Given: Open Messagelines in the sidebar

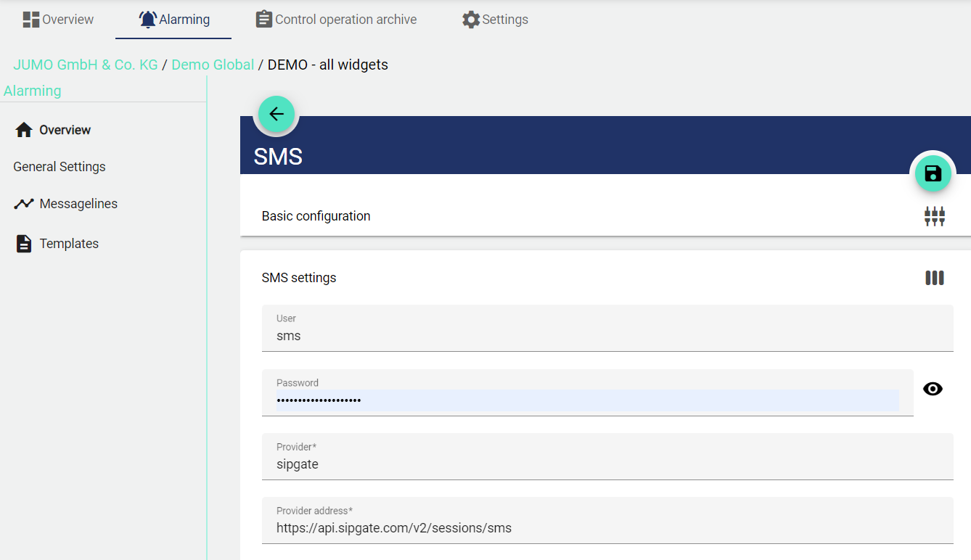Looking at the screenshot, I should coord(78,204).
